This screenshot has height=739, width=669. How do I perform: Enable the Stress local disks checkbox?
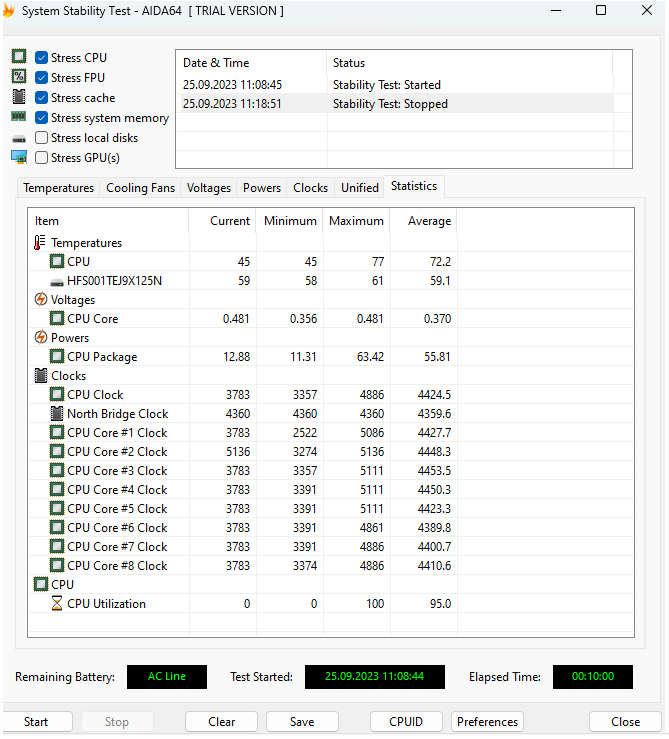41,138
